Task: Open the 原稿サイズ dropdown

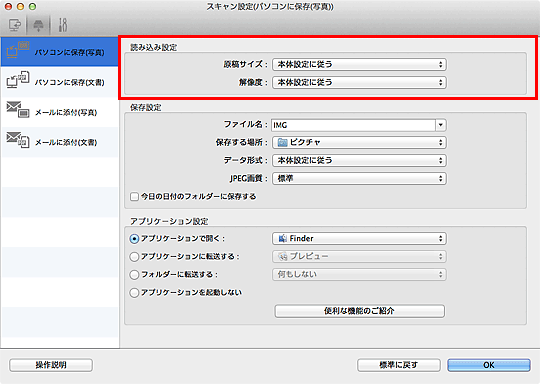Action: [x=359, y=64]
